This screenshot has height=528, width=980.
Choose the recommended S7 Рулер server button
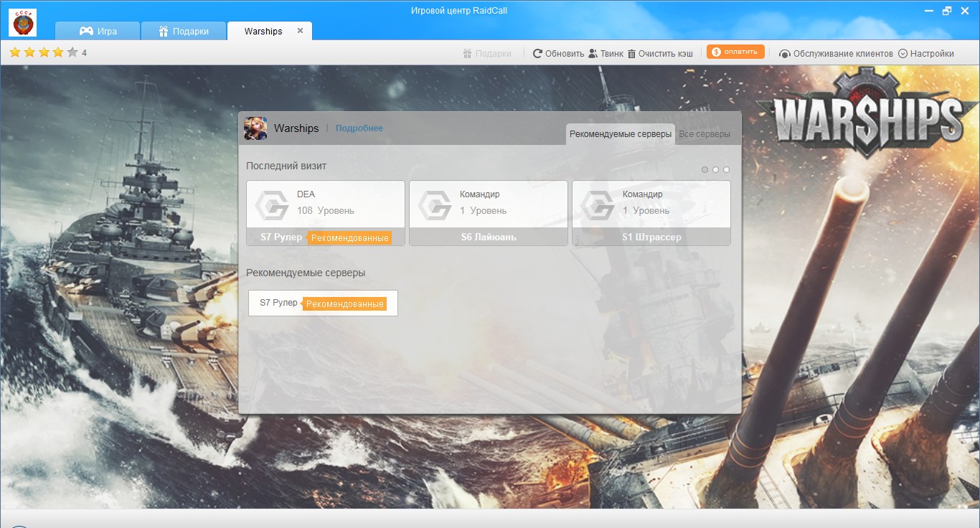(x=323, y=303)
